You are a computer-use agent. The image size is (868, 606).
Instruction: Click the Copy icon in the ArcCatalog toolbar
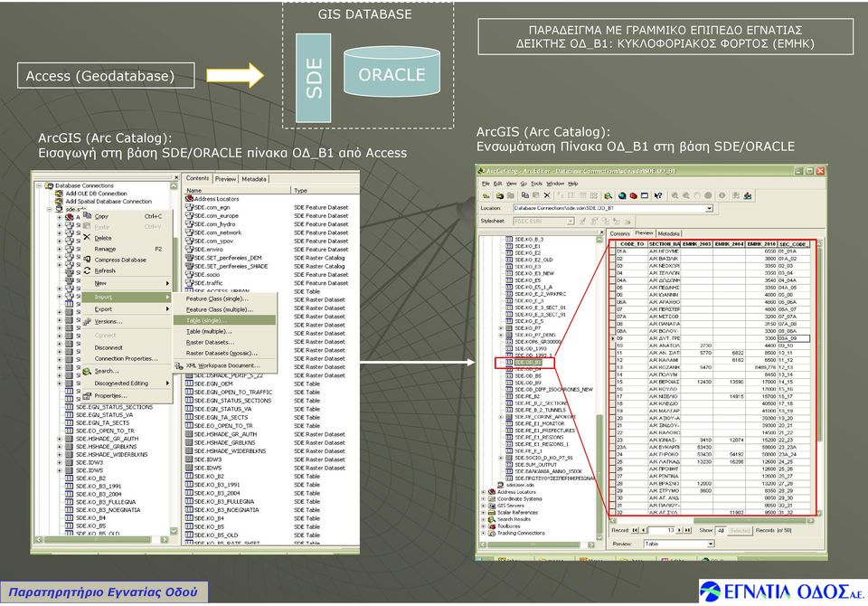(524, 195)
